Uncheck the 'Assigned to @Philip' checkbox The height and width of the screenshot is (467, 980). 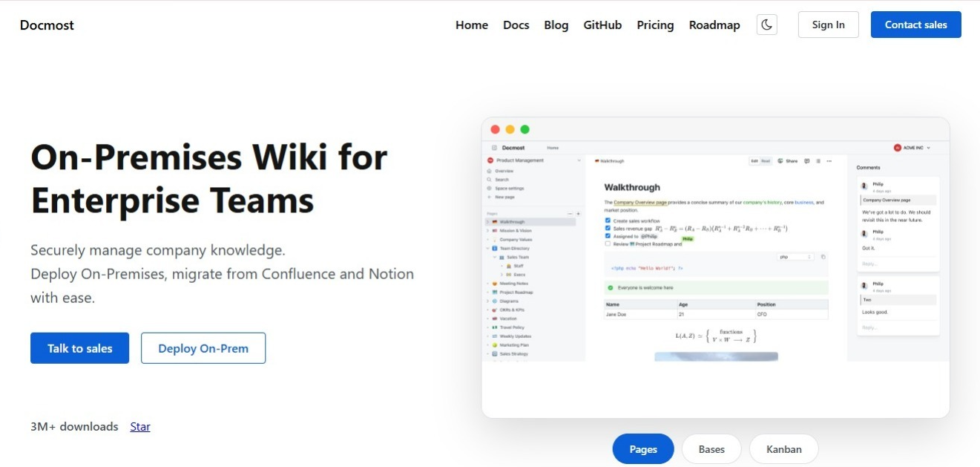(x=608, y=236)
